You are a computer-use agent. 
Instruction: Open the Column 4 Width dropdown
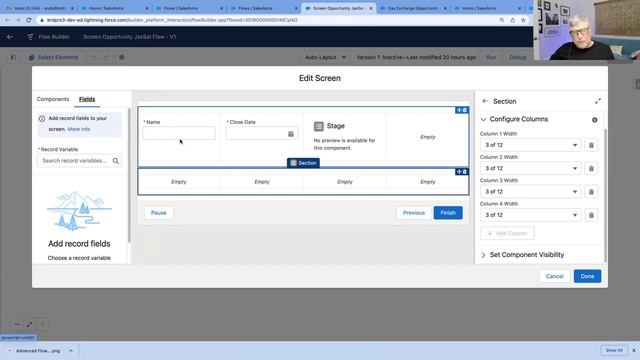pos(530,215)
